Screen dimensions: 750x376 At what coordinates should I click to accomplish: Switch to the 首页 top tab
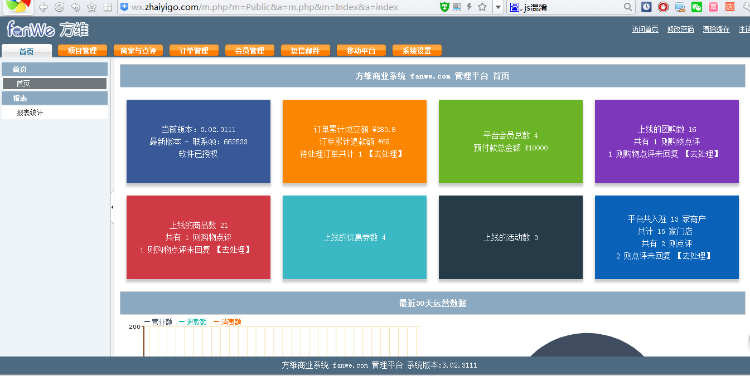coord(27,51)
